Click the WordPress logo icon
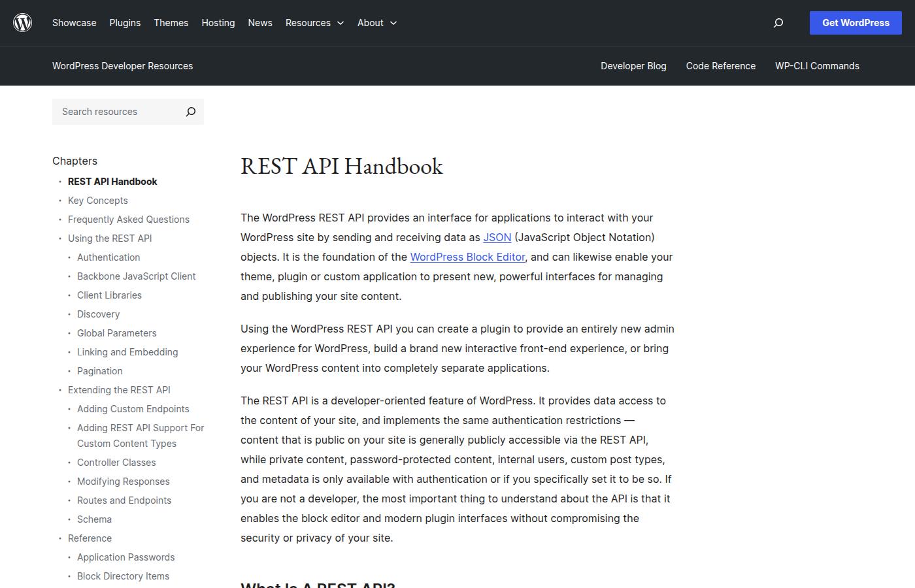The height and width of the screenshot is (588, 915). coord(23,23)
